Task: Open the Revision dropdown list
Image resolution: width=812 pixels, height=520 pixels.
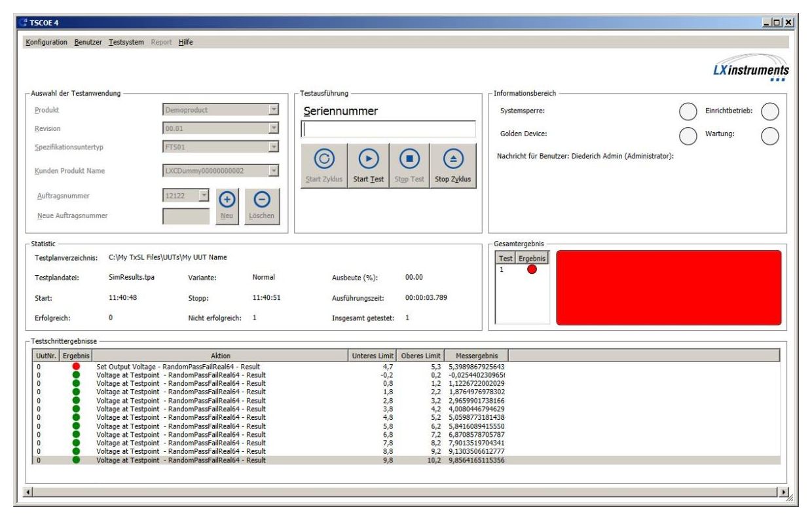Action: pos(274,128)
